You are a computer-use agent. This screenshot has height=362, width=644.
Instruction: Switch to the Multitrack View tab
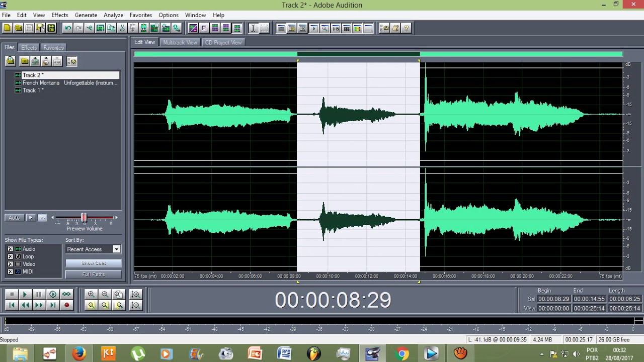tap(180, 43)
